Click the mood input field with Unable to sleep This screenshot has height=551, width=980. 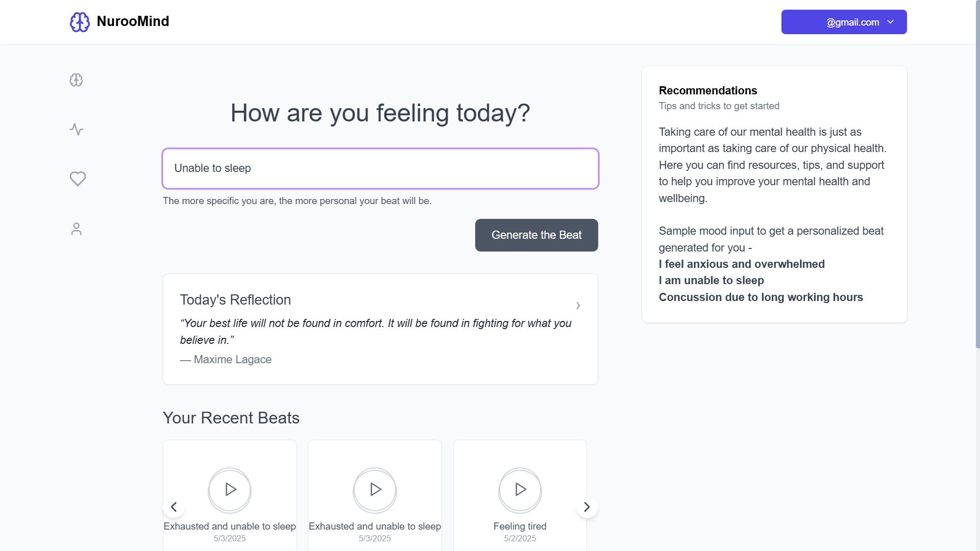pos(380,168)
